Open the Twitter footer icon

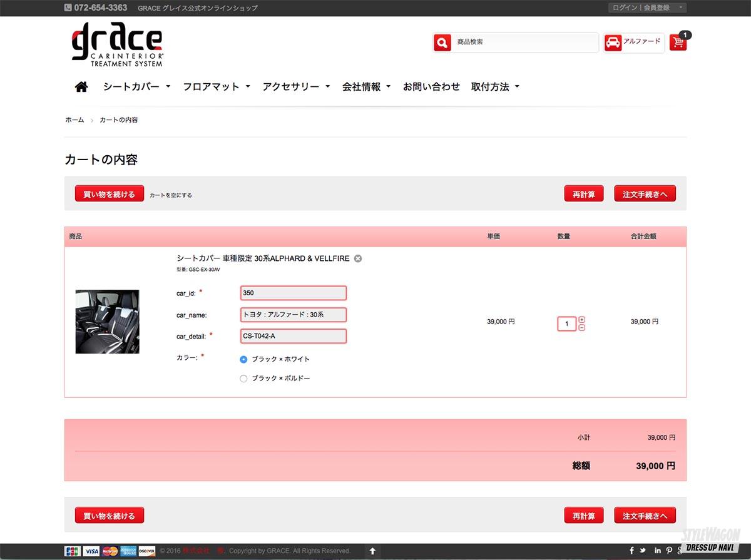643,551
